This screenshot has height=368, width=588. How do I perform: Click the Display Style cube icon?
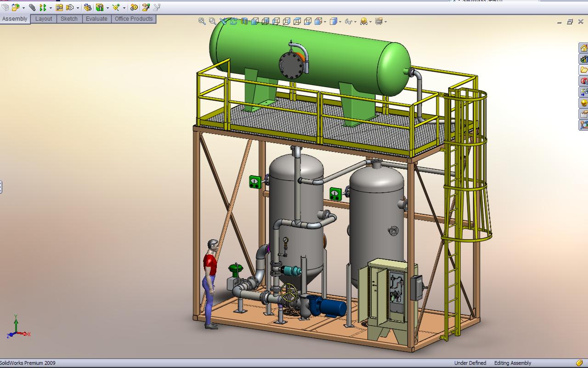[334, 21]
